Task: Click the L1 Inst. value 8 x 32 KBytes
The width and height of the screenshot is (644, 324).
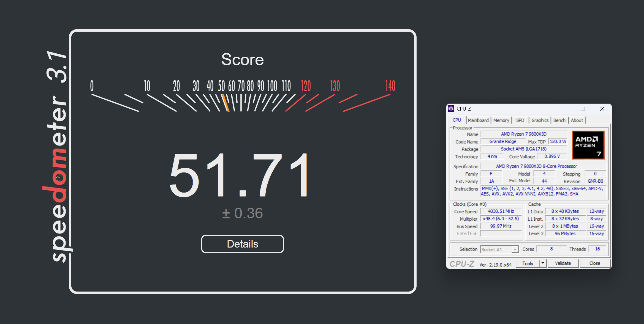Action: pyautogui.click(x=565, y=219)
